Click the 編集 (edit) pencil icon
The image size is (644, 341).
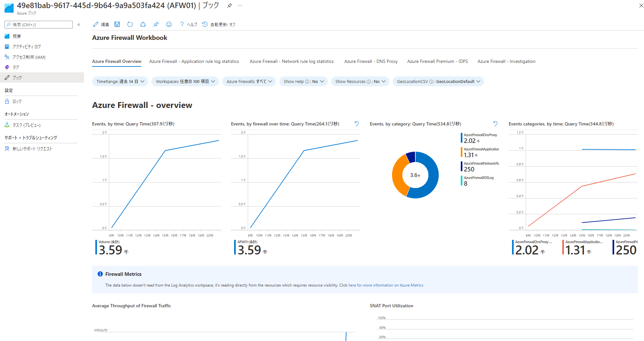[x=96, y=24]
